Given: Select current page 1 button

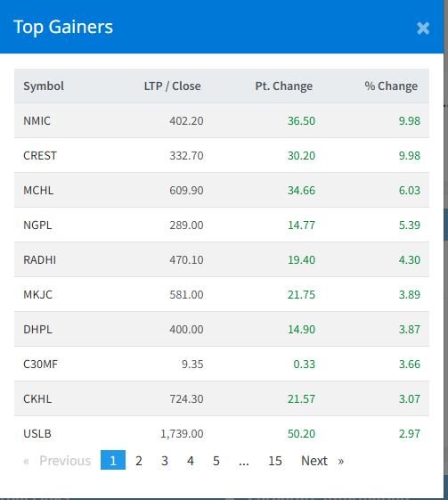Looking at the screenshot, I should [x=113, y=460].
